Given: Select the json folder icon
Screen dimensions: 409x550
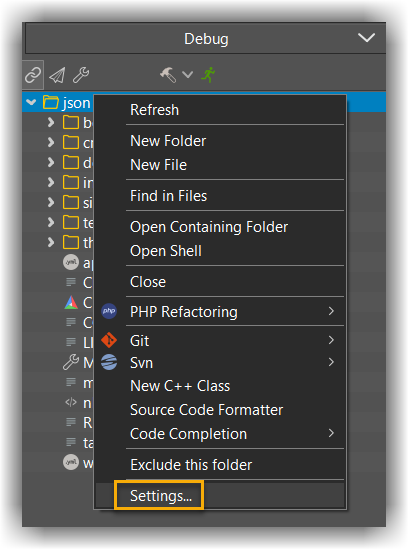Looking at the screenshot, I should pyautogui.click(x=51, y=102).
